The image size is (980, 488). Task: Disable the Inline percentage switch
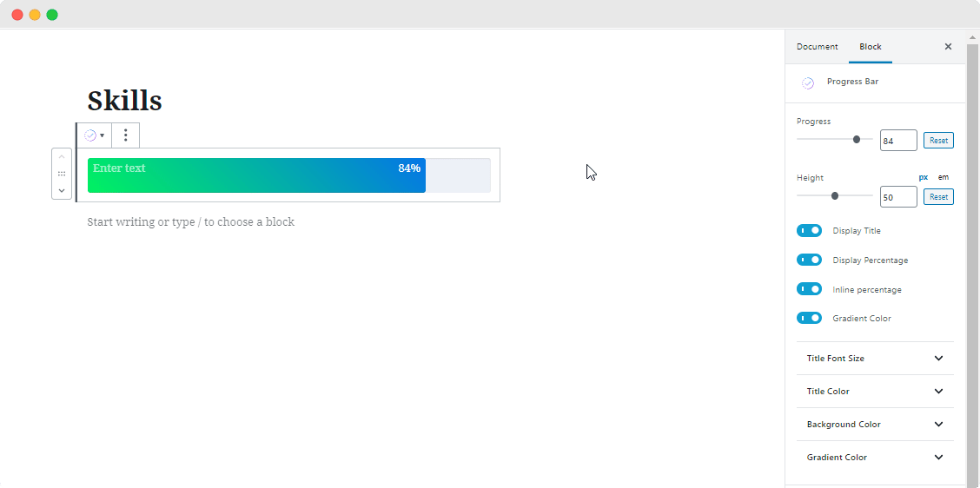click(x=809, y=288)
